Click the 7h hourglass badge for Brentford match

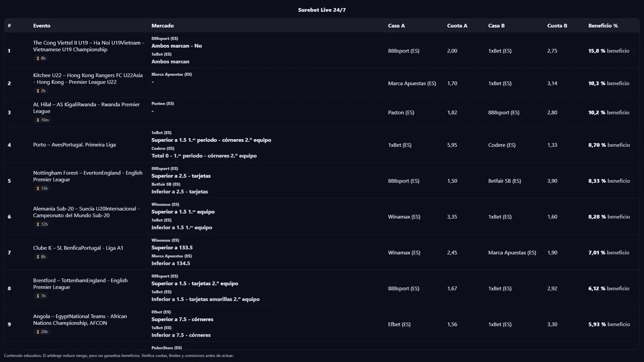point(41,296)
